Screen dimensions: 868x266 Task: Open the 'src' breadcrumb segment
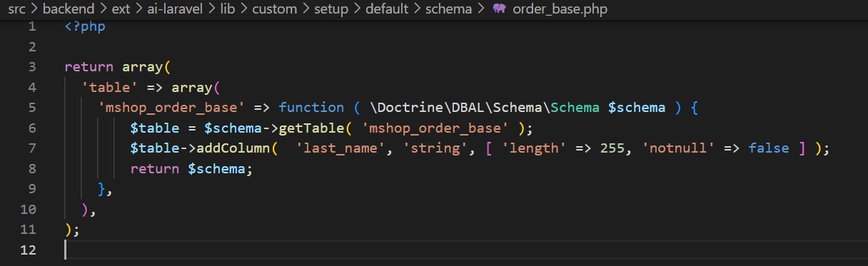17,9
